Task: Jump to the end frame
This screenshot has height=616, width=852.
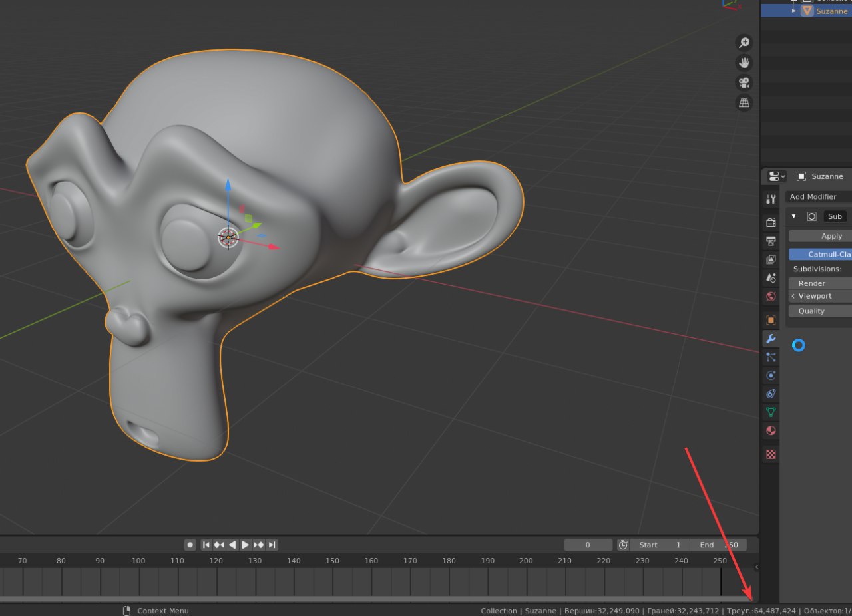Action: pyautogui.click(x=272, y=545)
